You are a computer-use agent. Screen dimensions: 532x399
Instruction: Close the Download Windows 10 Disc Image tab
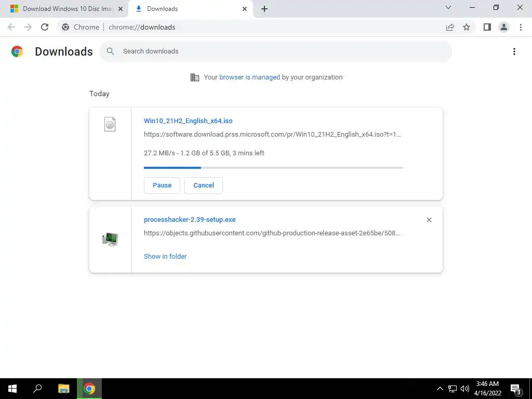point(120,9)
